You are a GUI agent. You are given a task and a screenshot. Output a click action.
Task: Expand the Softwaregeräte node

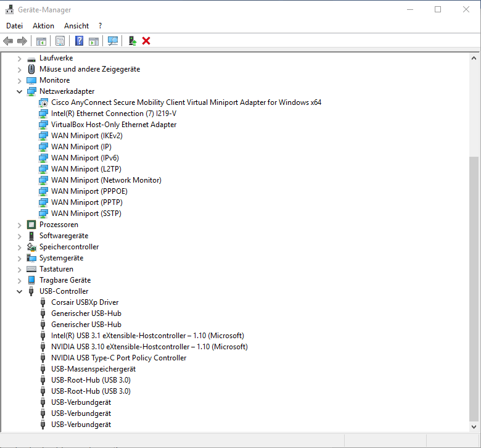[x=19, y=236]
